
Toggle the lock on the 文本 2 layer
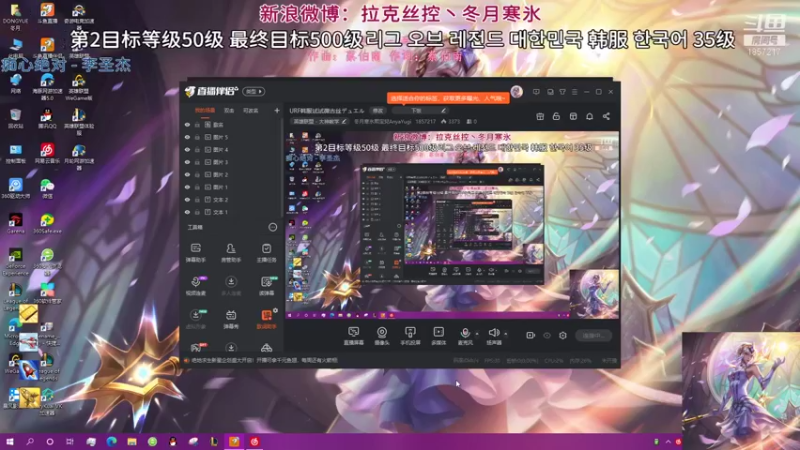[x=197, y=199]
